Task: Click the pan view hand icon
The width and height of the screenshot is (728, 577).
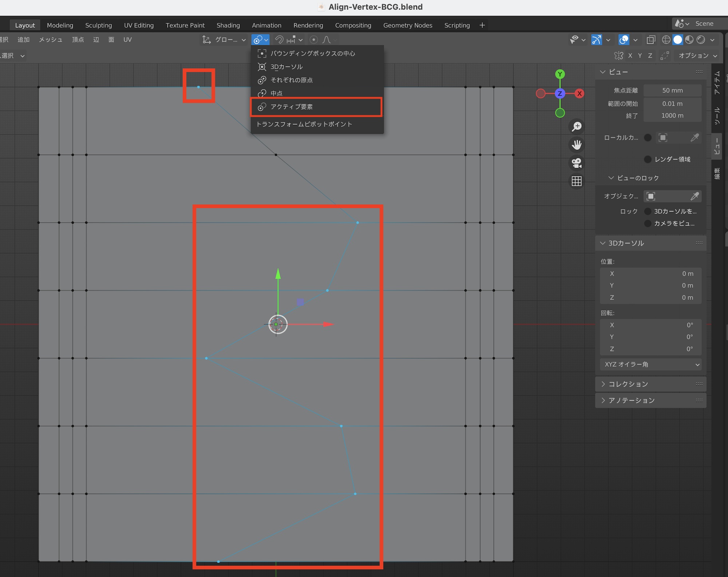Action: point(577,145)
